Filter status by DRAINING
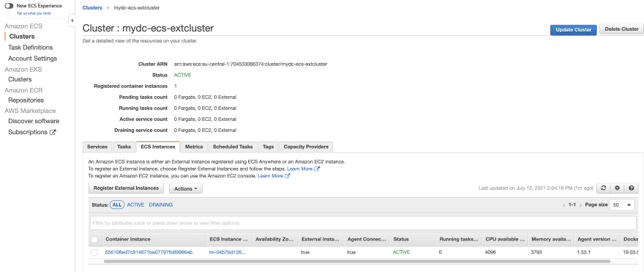This screenshot has width=644, height=272. click(160, 205)
